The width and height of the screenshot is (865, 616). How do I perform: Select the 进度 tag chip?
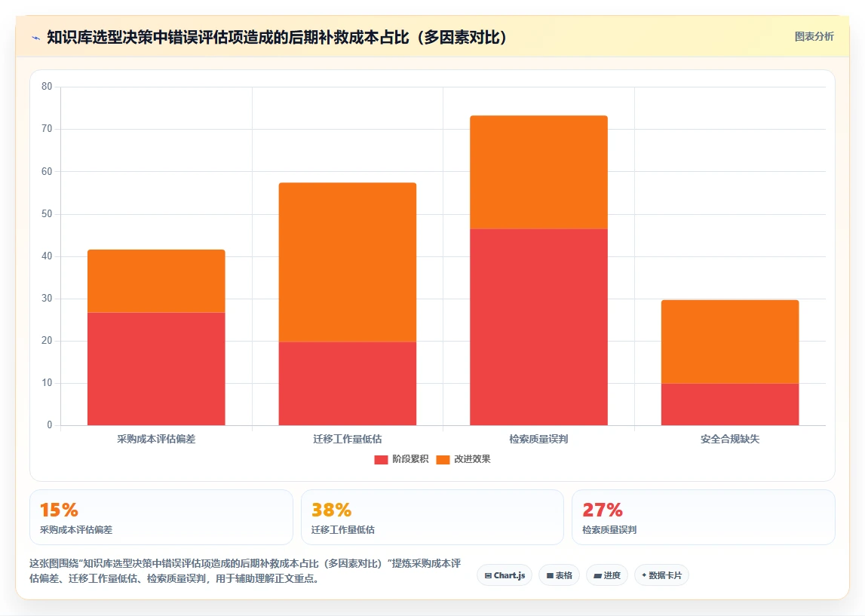607,575
